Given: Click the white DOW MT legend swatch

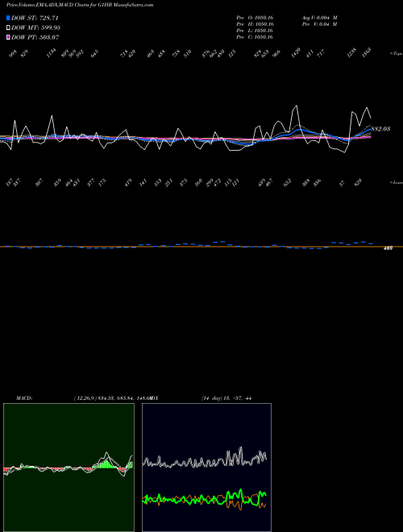Looking at the screenshot, I should (8, 27).
